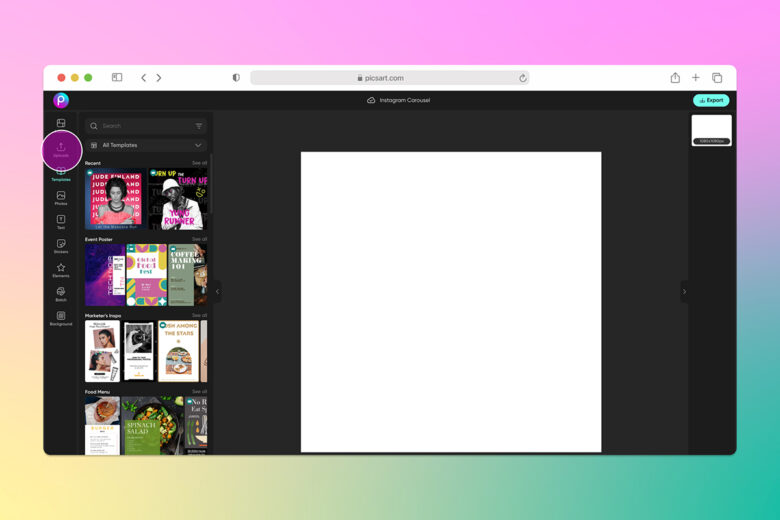Open the Batch tool
This screenshot has height=520, width=780.
click(61, 294)
